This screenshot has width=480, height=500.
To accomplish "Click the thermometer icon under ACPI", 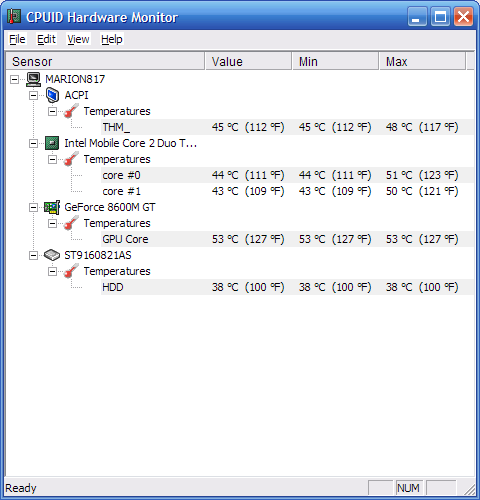I will [x=71, y=111].
